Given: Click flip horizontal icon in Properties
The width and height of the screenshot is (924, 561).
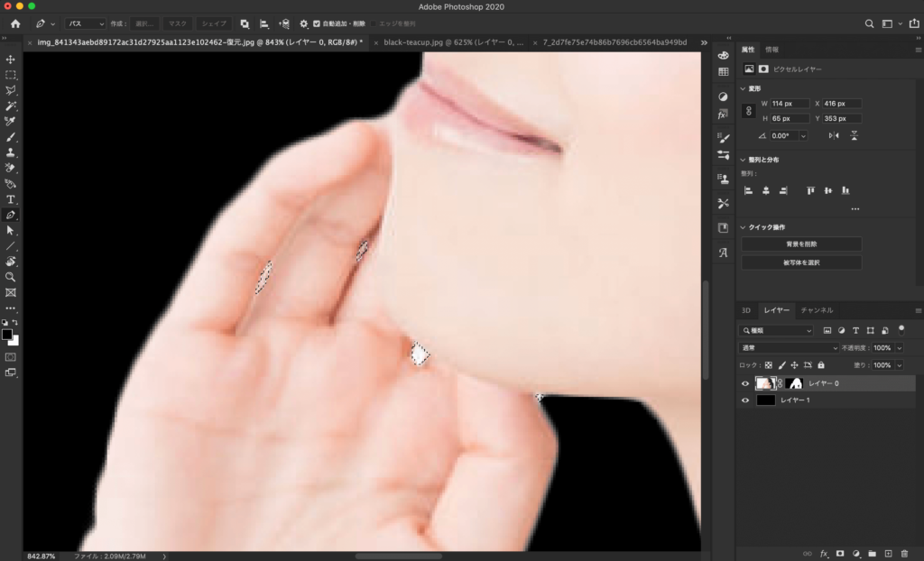Looking at the screenshot, I should pos(834,135).
